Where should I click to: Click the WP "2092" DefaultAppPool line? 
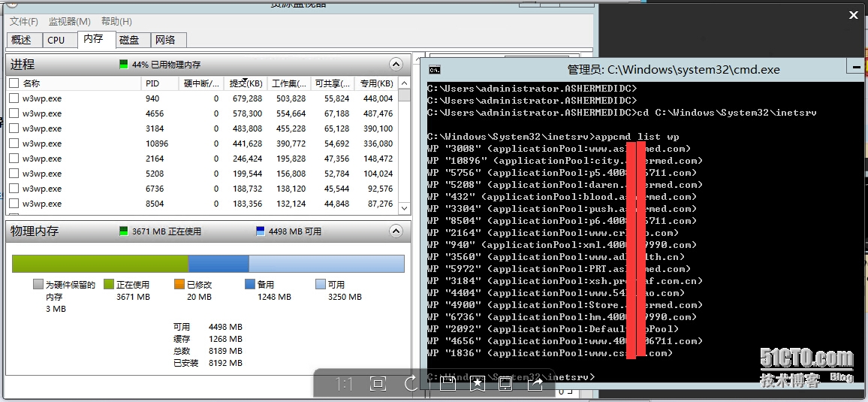[x=553, y=329]
